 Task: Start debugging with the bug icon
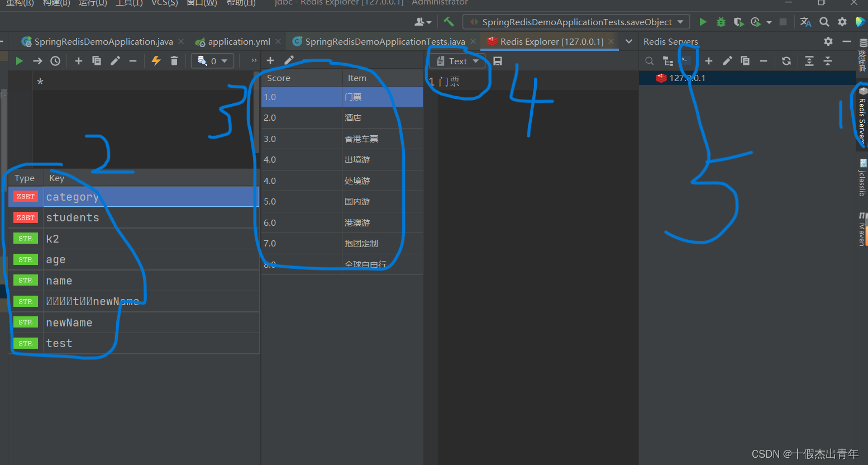(721, 22)
